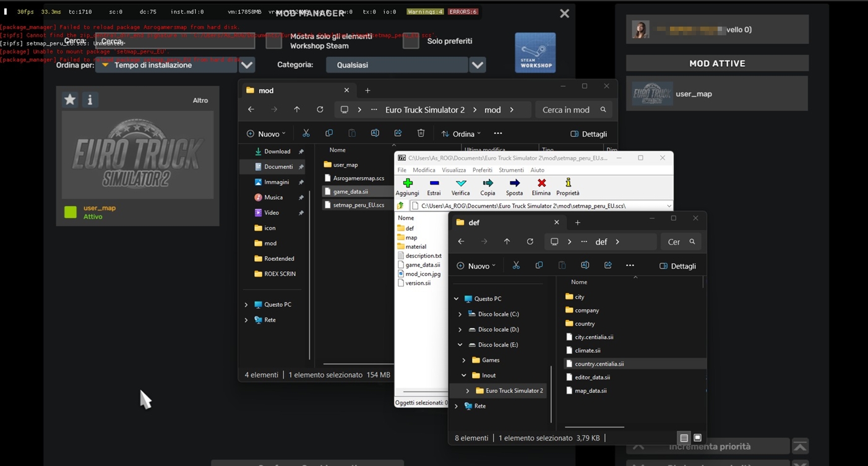Click Verifica icon in 7-Zip toolbar
This screenshot has height=466, width=868.
pos(460,187)
